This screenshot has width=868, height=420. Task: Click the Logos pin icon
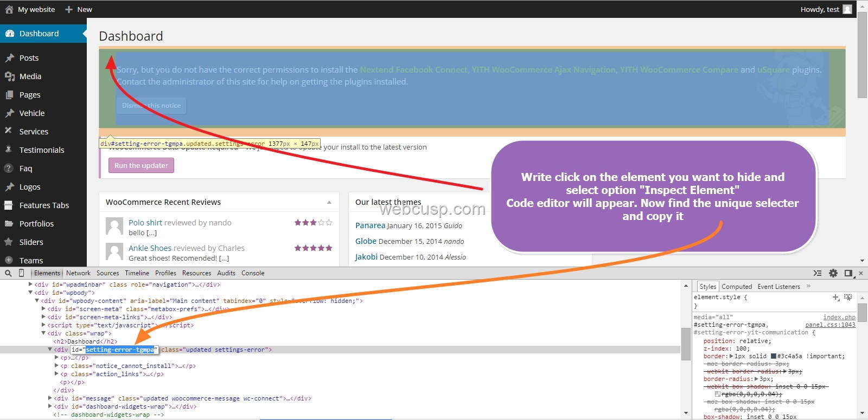tap(9, 187)
